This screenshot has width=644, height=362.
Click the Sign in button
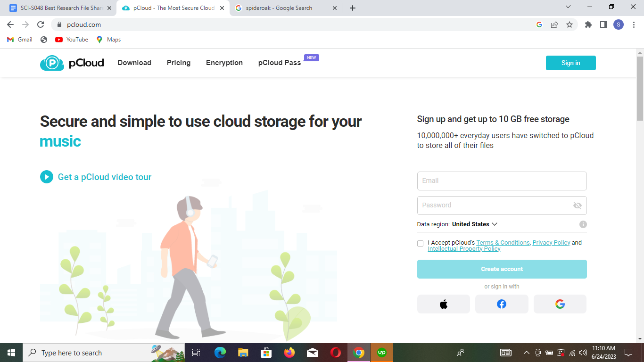[570, 63]
